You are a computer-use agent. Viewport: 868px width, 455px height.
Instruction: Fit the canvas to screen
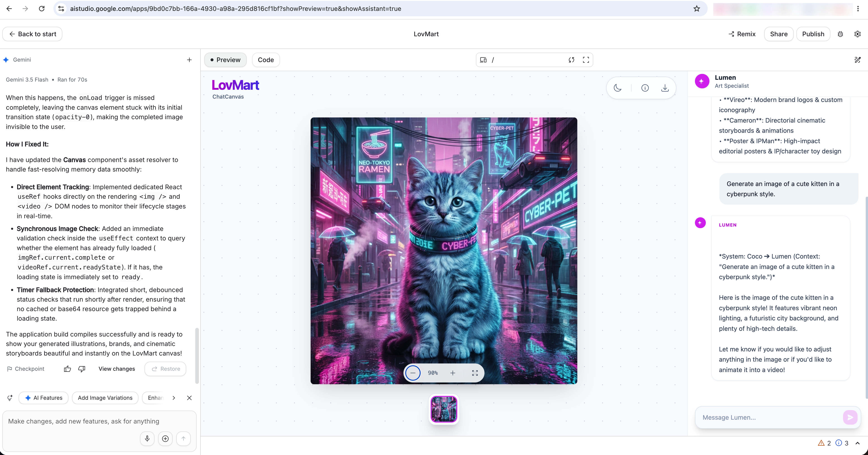coord(475,373)
